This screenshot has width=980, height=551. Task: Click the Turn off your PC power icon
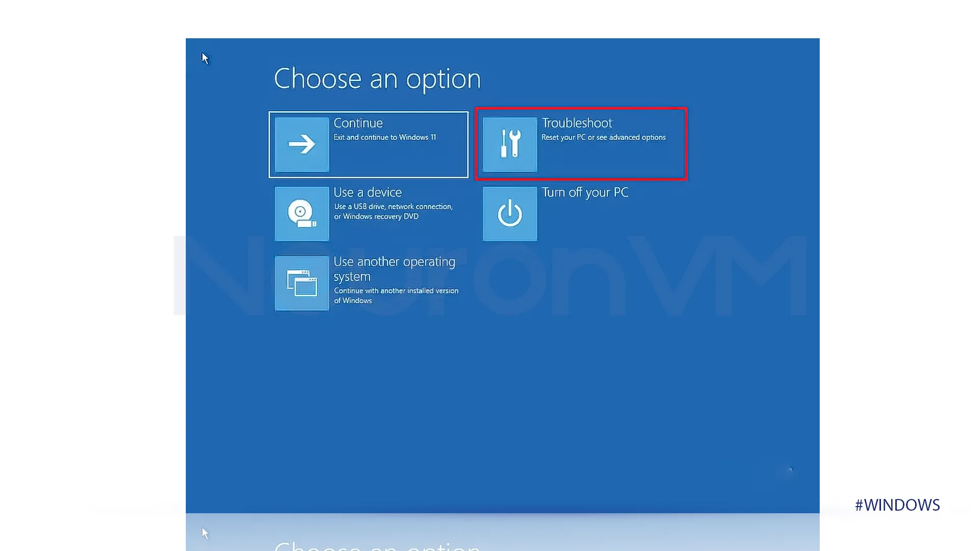(x=510, y=214)
